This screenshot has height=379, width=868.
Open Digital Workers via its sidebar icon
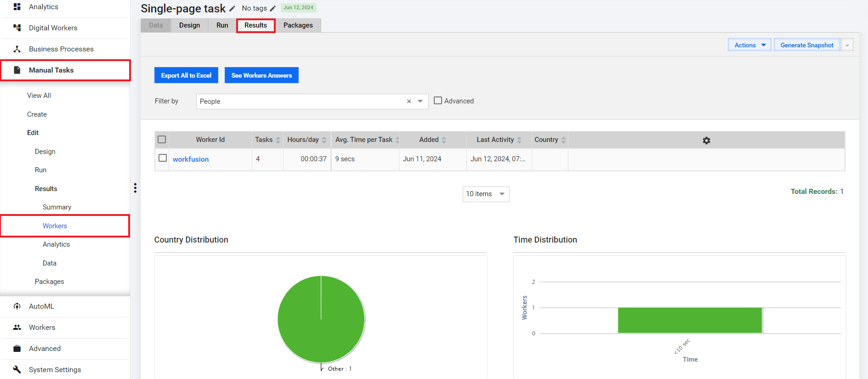pyautogui.click(x=17, y=28)
